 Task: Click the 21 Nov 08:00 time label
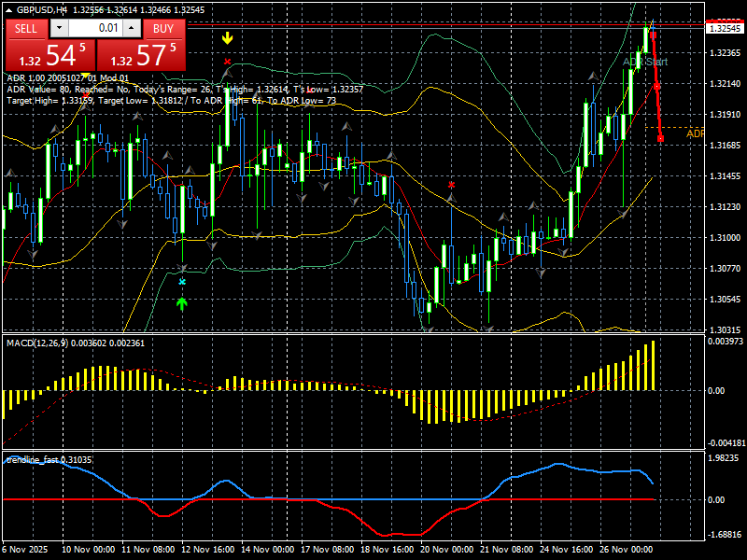[x=507, y=549]
